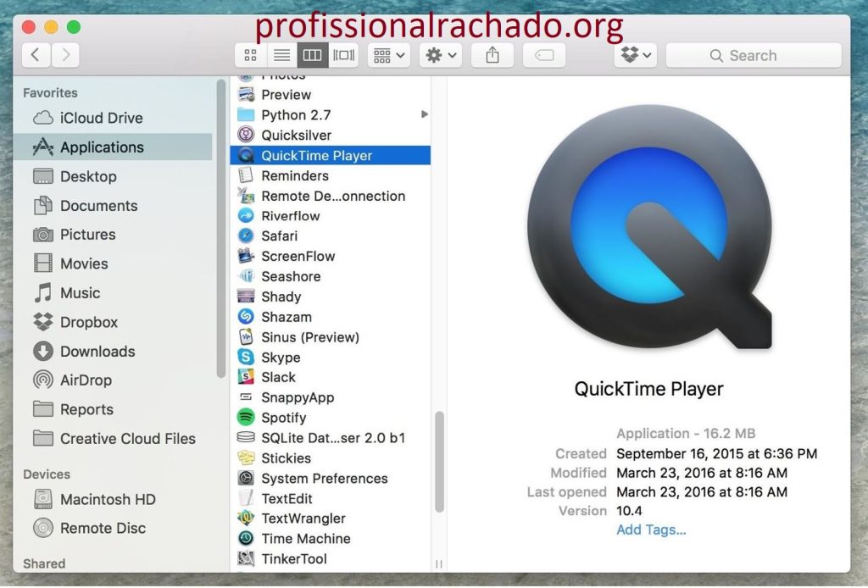Image resolution: width=868 pixels, height=588 pixels.
Task: Select SQLite Database Browser 2.0 b1
Action: 330,438
